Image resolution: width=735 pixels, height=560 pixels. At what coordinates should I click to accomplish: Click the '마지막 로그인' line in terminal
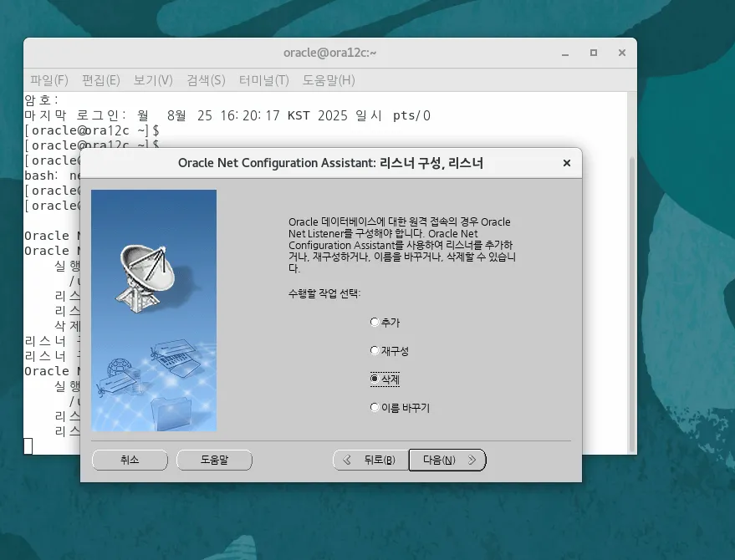[x=227, y=115]
